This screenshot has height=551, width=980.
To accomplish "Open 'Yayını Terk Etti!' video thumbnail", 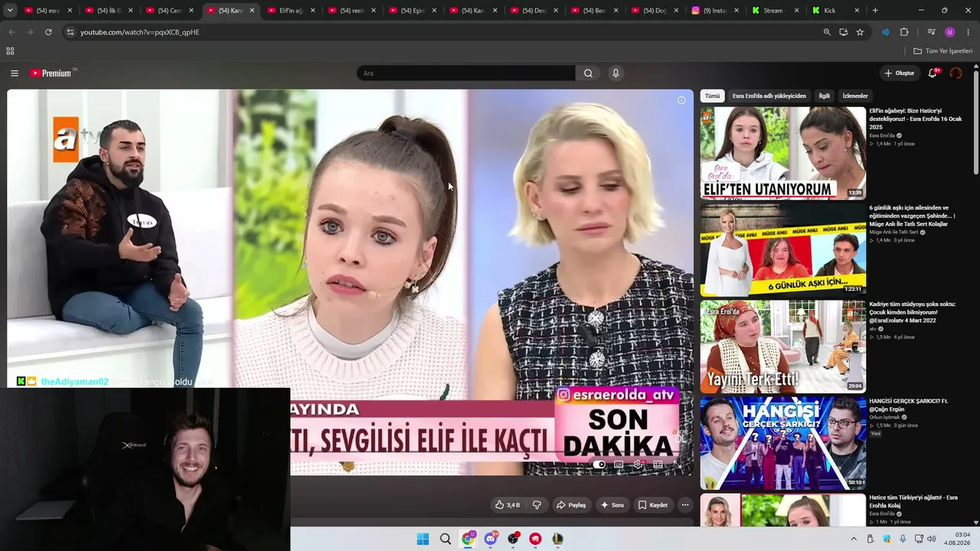I will coord(783,346).
